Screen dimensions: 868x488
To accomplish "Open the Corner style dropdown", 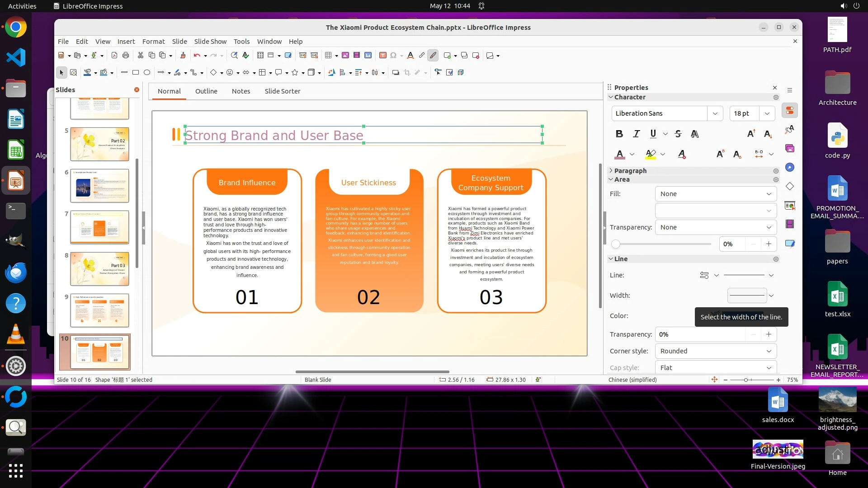I will click(716, 351).
